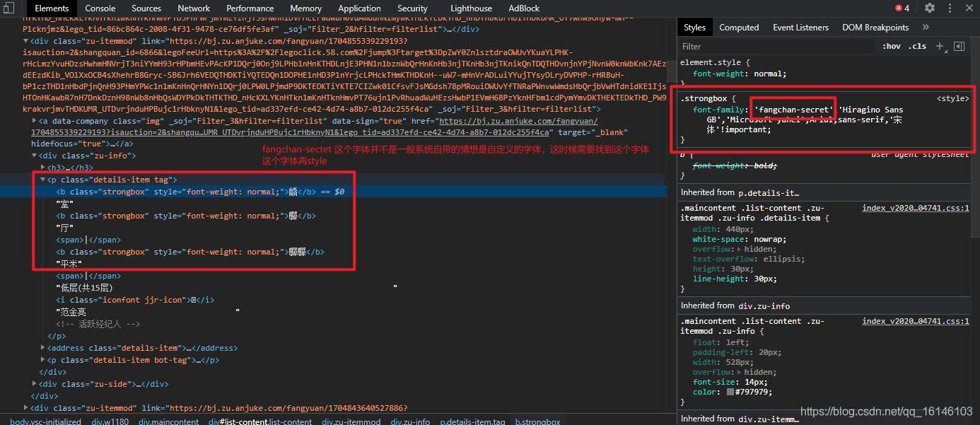The image size is (980, 425).
Task: Expand the div class zu-side node
Action: [x=35, y=384]
